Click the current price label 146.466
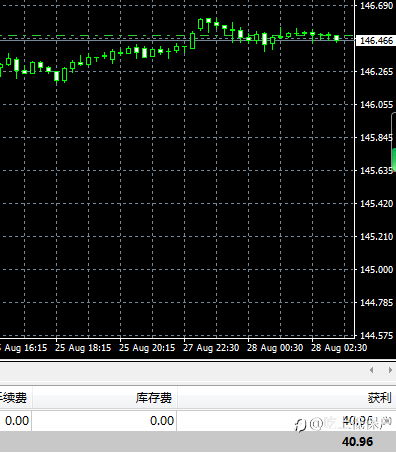The height and width of the screenshot is (453, 396). click(x=376, y=41)
